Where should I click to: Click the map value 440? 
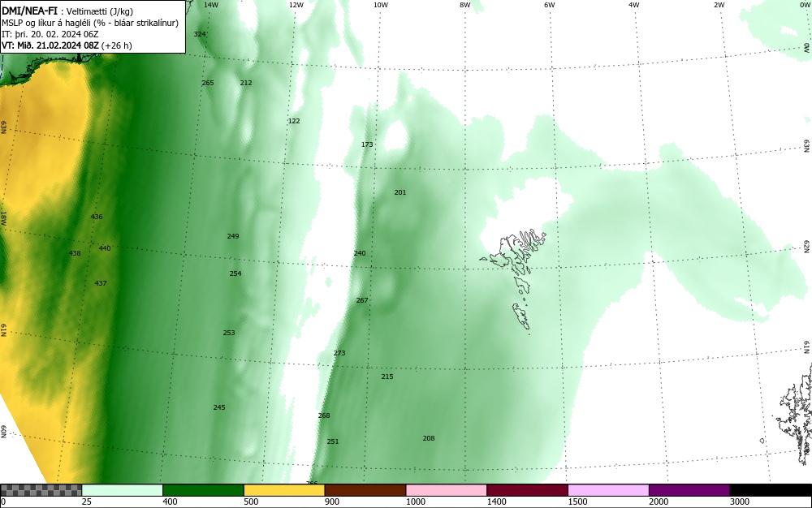105,248
